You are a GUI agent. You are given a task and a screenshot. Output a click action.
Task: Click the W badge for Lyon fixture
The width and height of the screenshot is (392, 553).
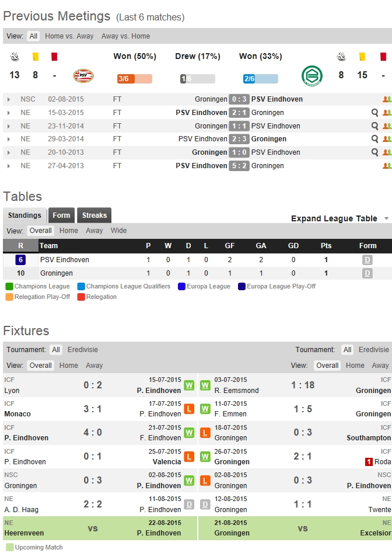[189, 385]
